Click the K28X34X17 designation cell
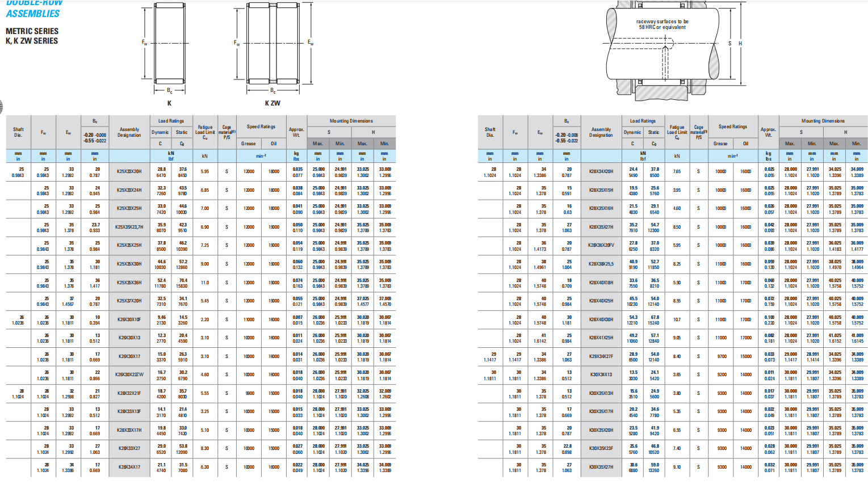868x484 pixels. tap(129, 467)
